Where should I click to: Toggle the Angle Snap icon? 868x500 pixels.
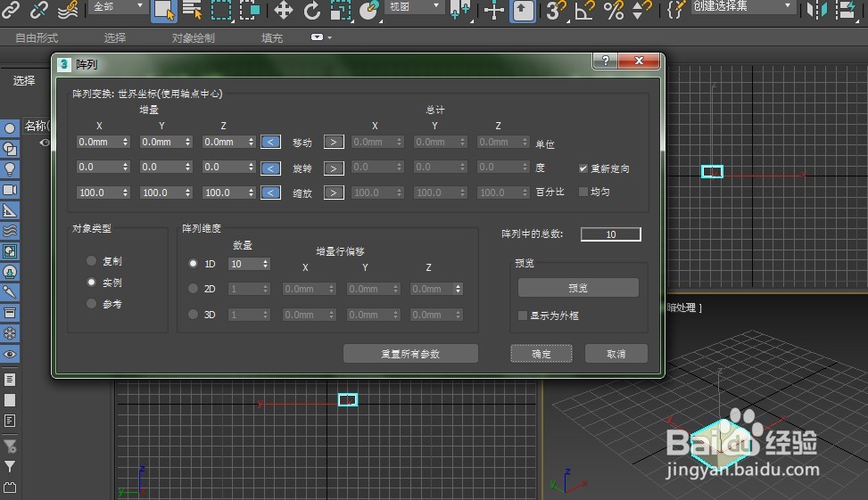[584, 10]
